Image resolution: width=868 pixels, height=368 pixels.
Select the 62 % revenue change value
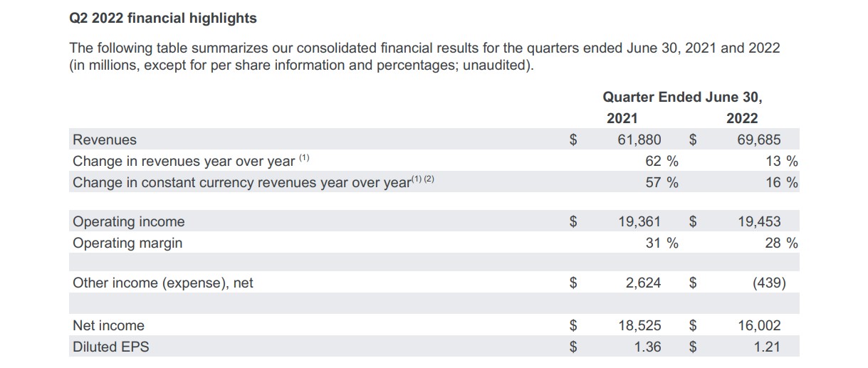[662, 161]
